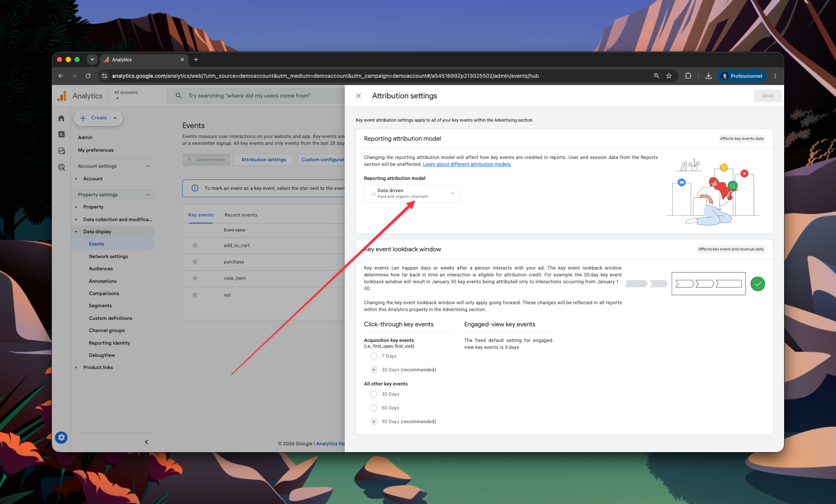This screenshot has width=836, height=504.
Task: Open Custom definitions in the sidebar
Action: (x=110, y=318)
